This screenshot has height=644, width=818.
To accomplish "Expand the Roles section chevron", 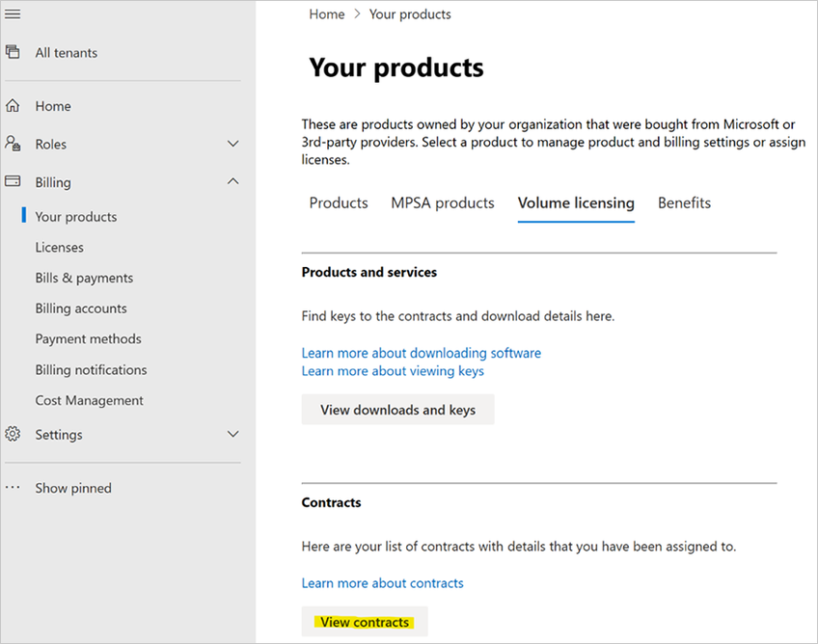I will [x=232, y=144].
